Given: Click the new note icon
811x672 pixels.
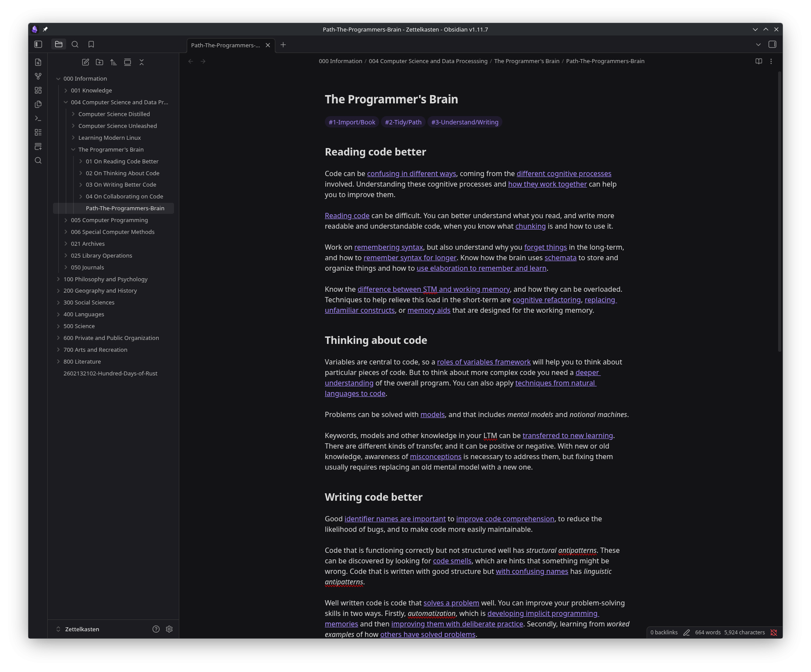Looking at the screenshot, I should coord(85,62).
